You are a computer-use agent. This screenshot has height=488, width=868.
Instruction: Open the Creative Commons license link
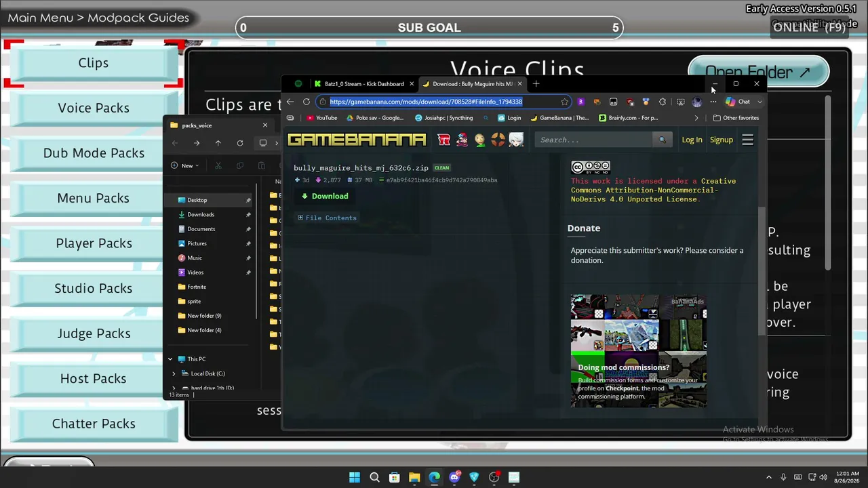point(653,190)
